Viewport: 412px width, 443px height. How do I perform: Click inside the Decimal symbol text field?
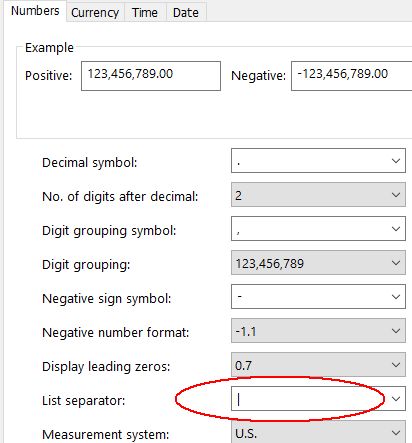tap(309, 161)
